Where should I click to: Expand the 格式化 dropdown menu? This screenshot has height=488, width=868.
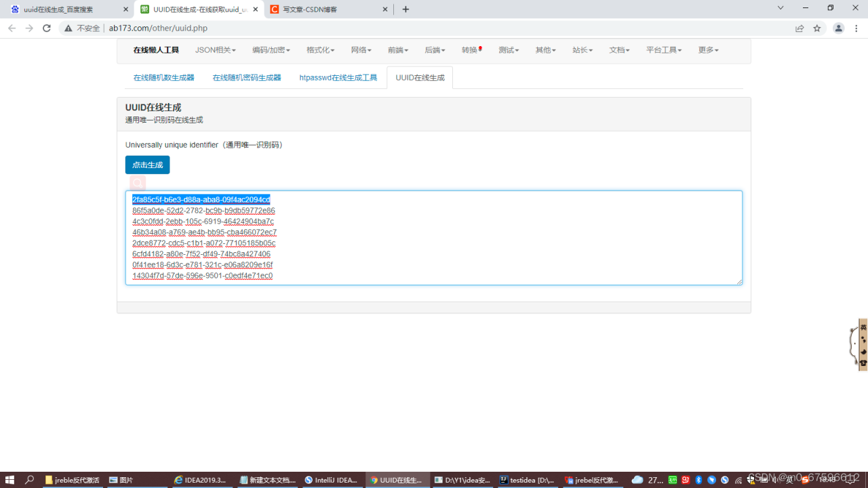321,50
